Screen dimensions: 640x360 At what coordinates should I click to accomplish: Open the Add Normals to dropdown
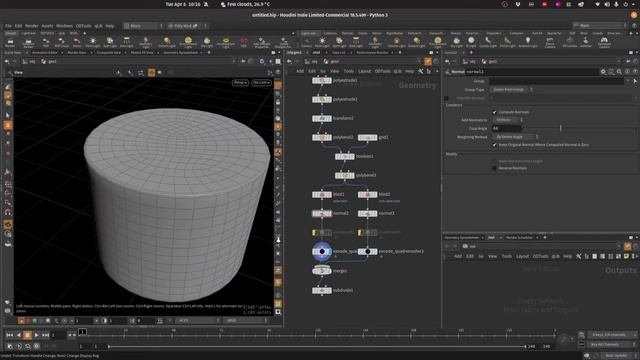(507, 120)
